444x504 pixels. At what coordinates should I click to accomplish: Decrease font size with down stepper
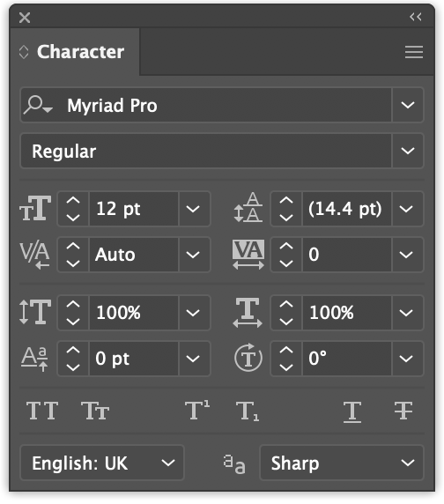[x=73, y=218]
